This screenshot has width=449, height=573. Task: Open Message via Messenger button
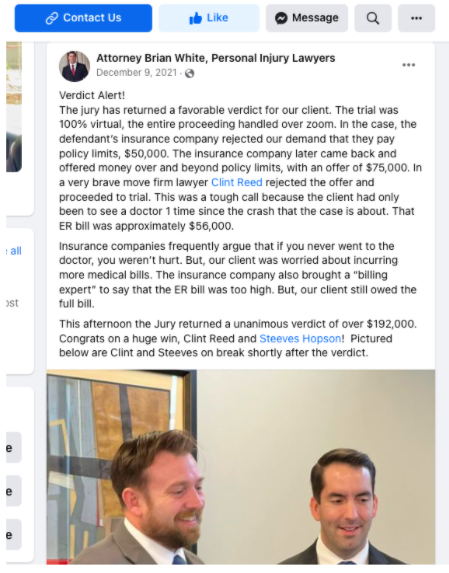[x=307, y=18]
